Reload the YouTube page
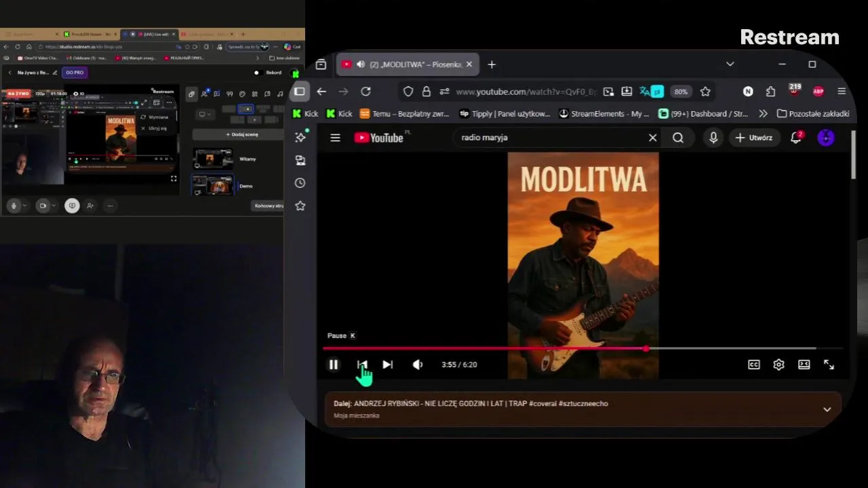868x488 pixels. (x=366, y=91)
